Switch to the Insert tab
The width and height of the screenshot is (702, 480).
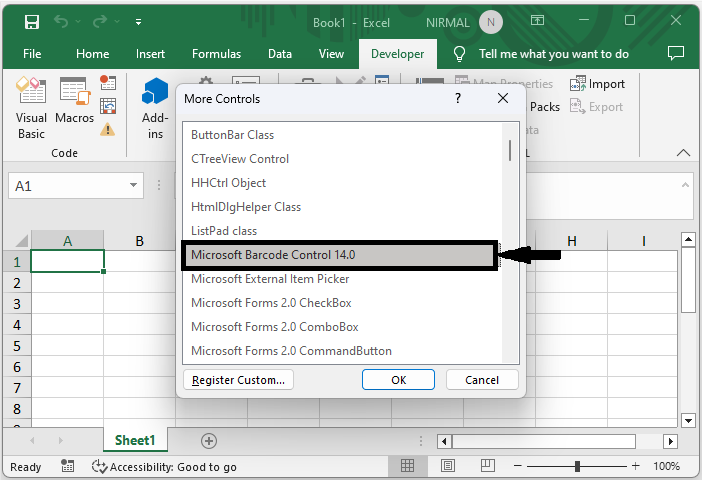coord(150,54)
